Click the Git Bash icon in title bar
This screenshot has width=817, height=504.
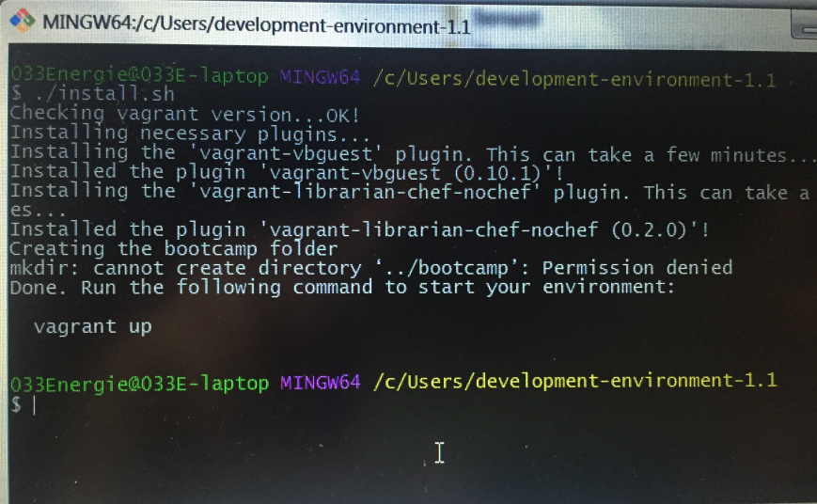click(x=21, y=24)
